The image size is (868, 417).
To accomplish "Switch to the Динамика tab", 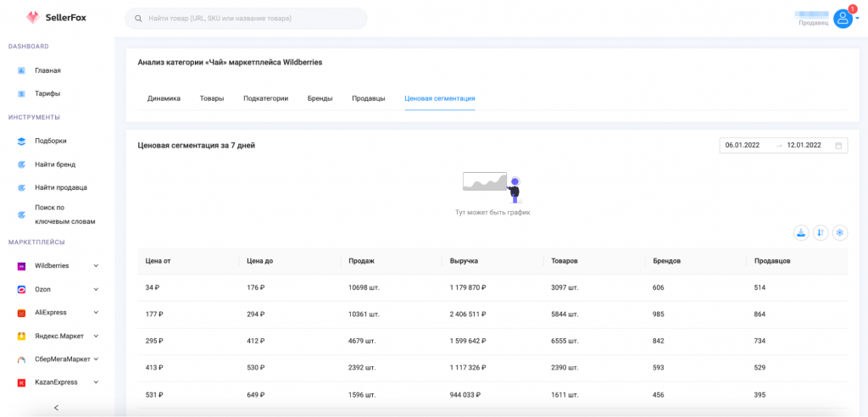I will coord(164,98).
